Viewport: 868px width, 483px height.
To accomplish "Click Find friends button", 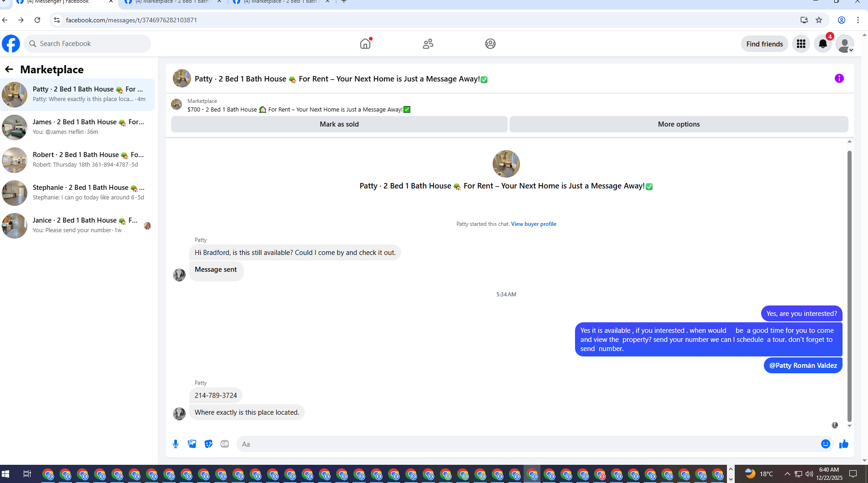I will coord(764,44).
